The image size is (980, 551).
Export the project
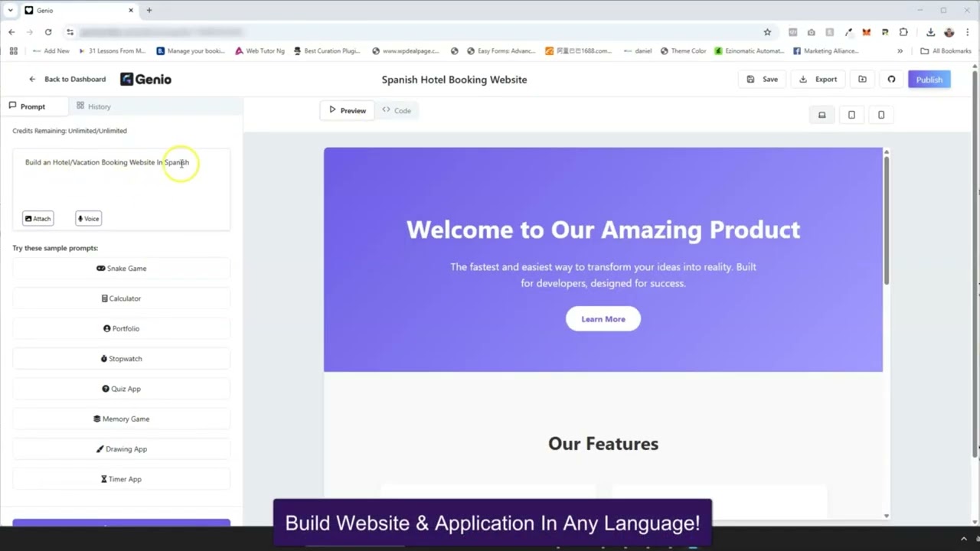click(818, 80)
